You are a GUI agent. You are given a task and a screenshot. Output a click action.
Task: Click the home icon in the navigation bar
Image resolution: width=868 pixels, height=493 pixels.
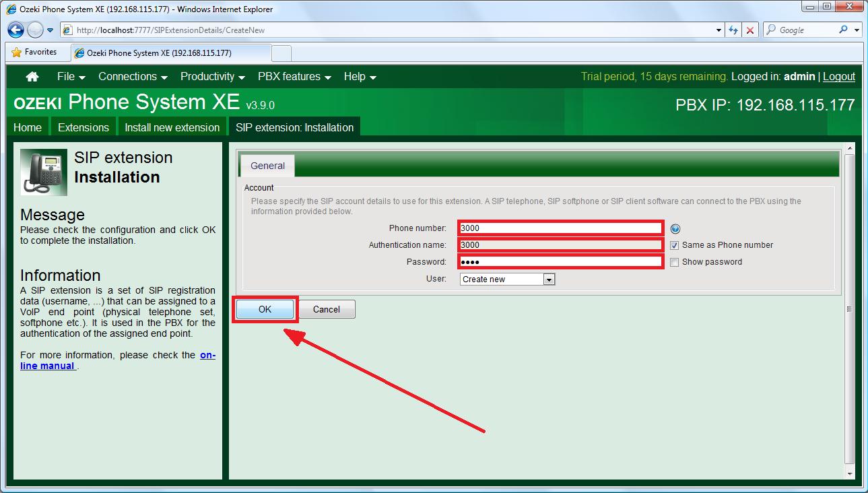pyautogui.click(x=32, y=76)
